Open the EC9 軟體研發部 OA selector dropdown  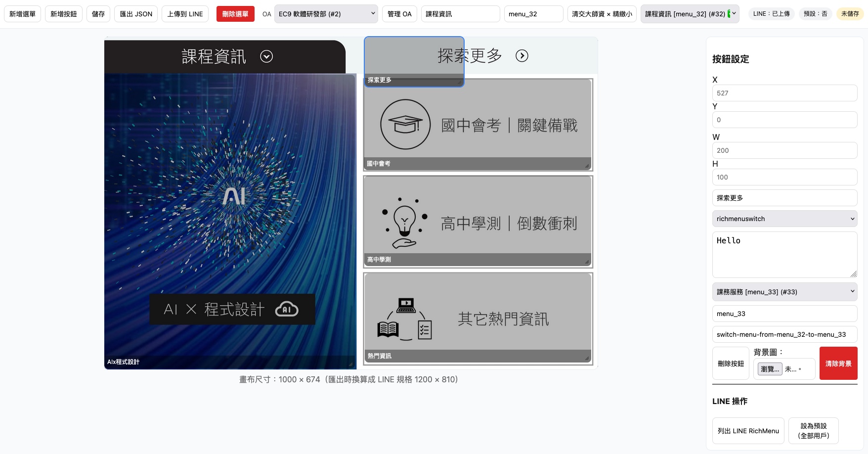pyautogui.click(x=326, y=14)
